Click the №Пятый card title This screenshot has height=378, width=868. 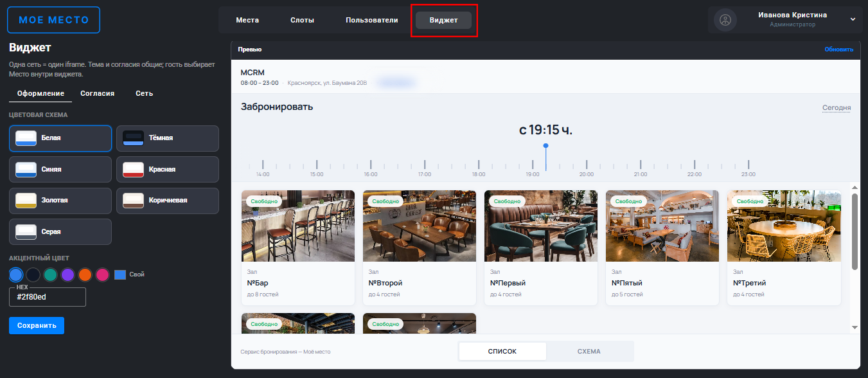tap(627, 283)
